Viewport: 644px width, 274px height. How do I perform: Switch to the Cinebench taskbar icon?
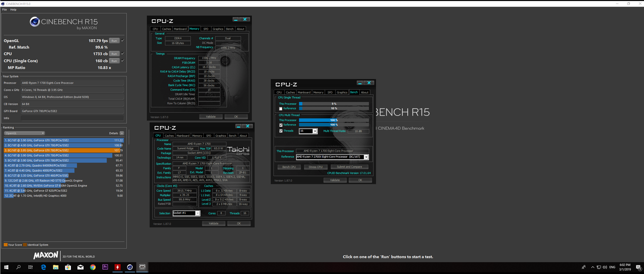pos(130,267)
